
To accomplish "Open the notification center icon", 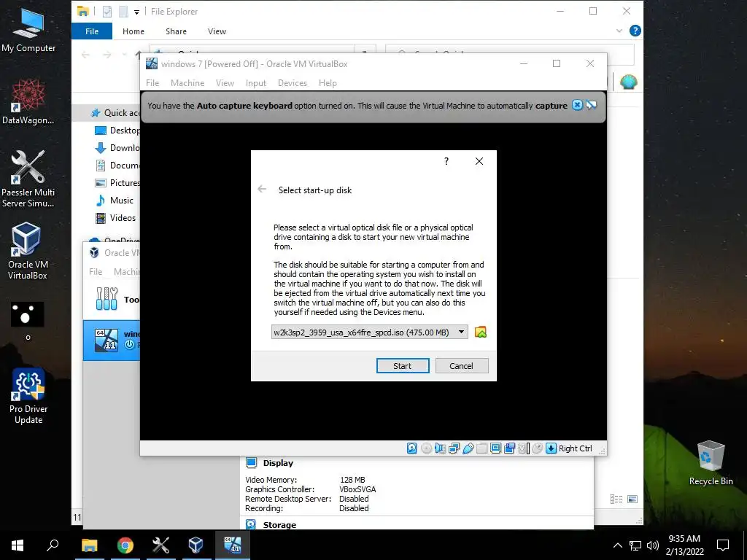I will (x=723, y=545).
